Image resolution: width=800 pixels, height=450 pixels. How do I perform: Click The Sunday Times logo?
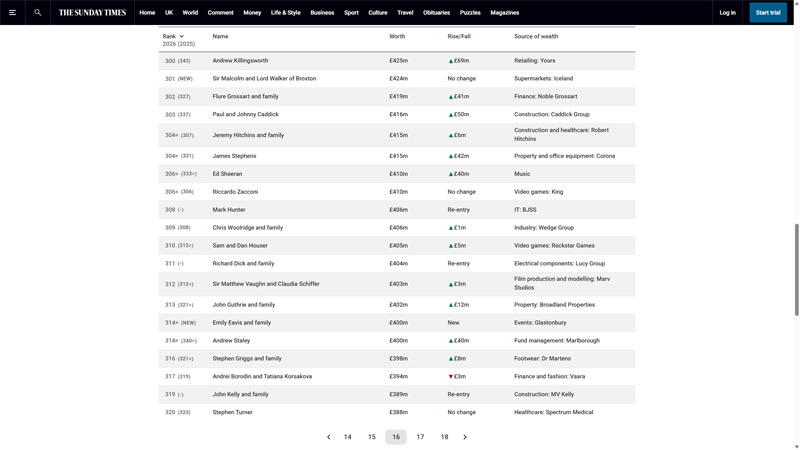tap(92, 12)
